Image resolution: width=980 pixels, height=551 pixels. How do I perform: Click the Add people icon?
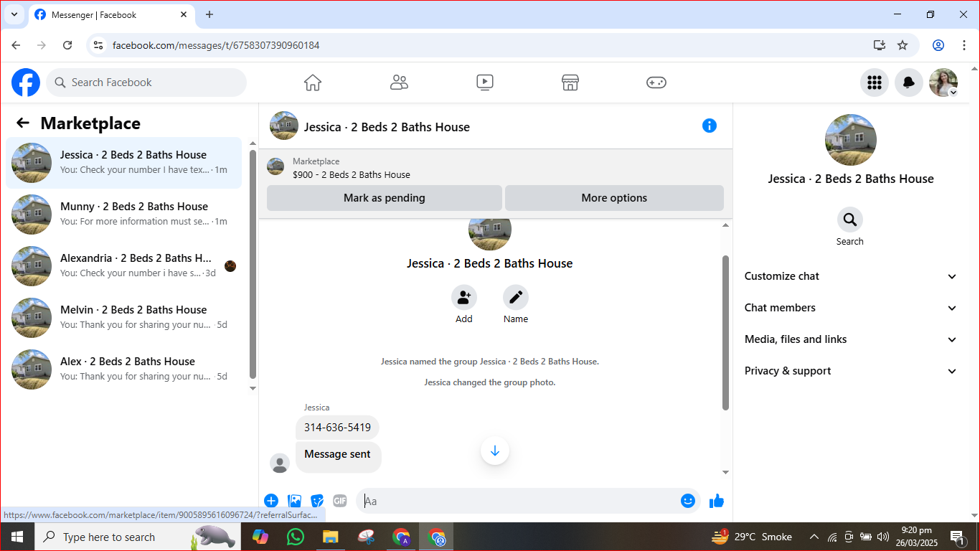(x=464, y=297)
